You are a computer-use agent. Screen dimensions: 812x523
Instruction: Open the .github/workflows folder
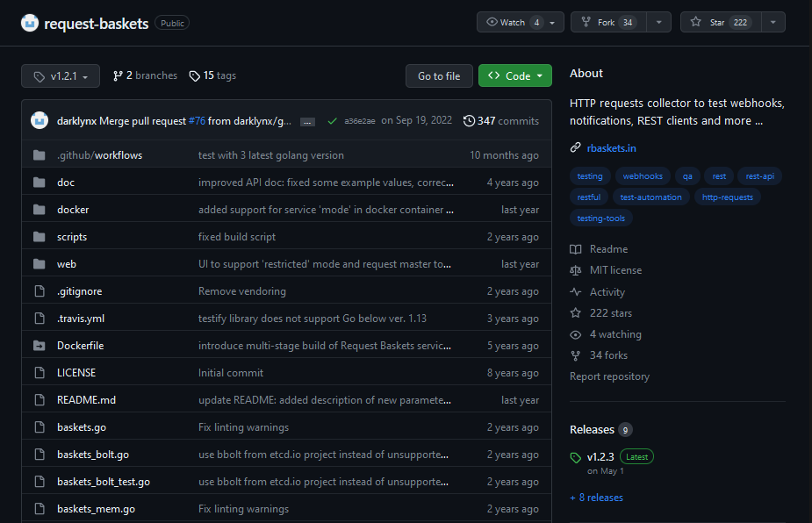[99, 155]
